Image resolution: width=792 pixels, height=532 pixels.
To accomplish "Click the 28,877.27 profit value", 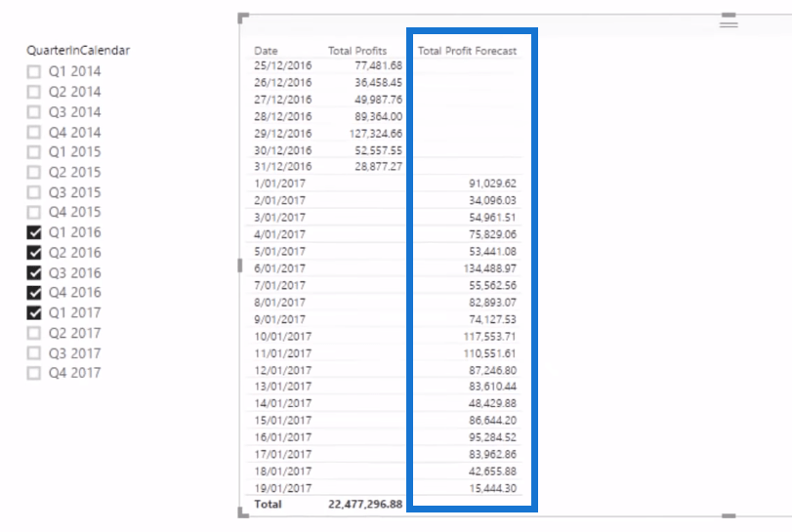I will coord(378,167).
